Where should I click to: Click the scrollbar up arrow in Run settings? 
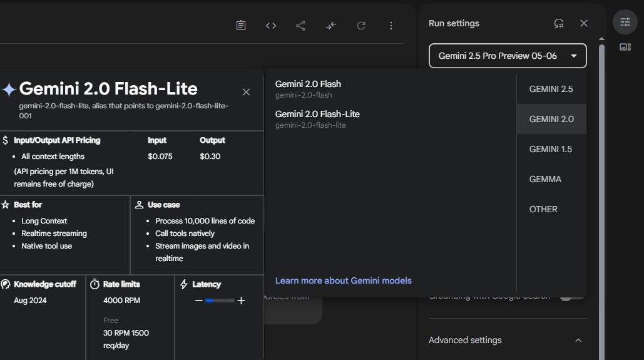pyautogui.click(x=601, y=39)
